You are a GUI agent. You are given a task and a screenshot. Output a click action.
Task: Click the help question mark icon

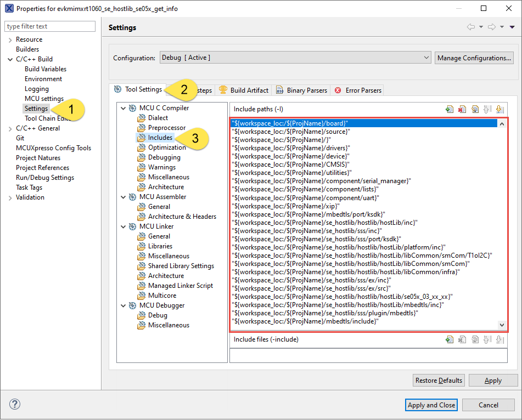(x=15, y=404)
